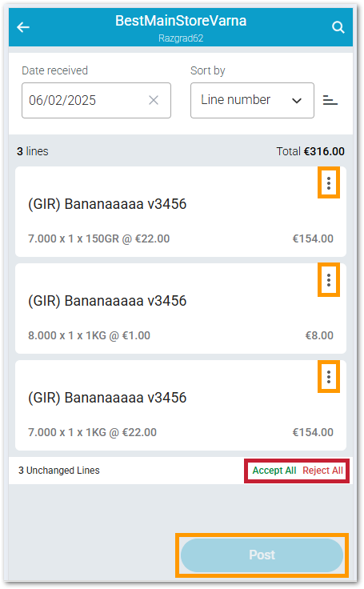Open three-dot menu for the 7.000 x 1KG line
The image size is (364, 589).
329,376
